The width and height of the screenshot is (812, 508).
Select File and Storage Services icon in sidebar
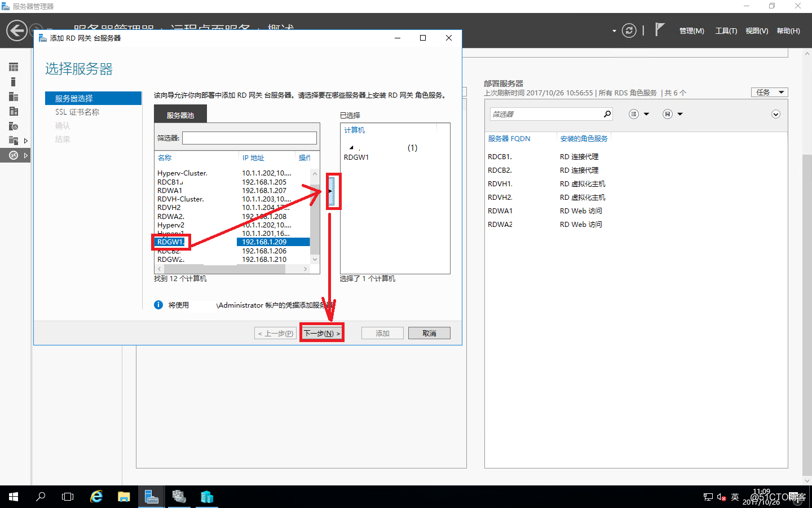14,141
